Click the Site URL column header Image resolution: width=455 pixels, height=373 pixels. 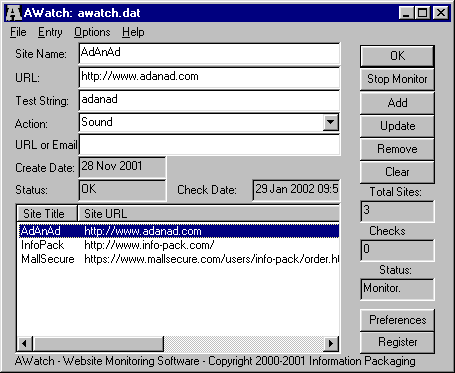click(x=209, y=214)
